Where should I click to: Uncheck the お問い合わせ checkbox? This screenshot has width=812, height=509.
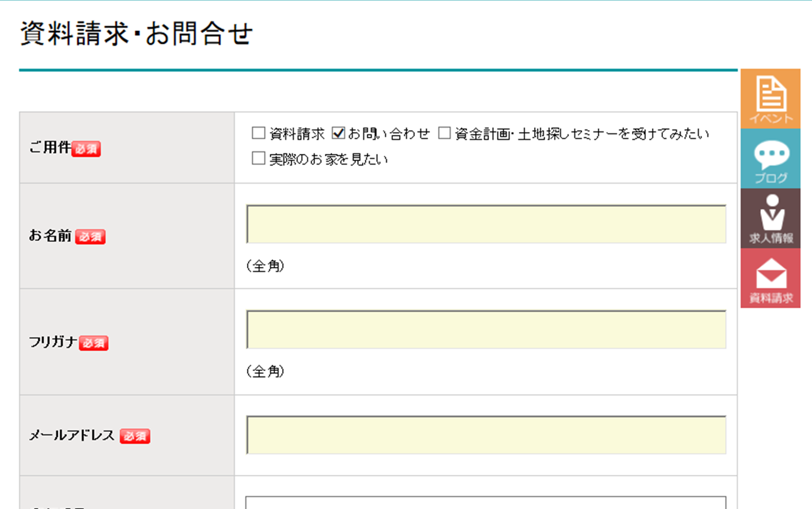pyautogui.click(x=338, y=133)
